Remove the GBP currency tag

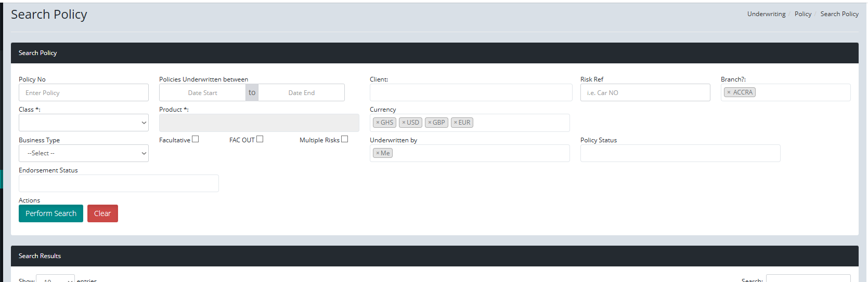coord(430,123)
